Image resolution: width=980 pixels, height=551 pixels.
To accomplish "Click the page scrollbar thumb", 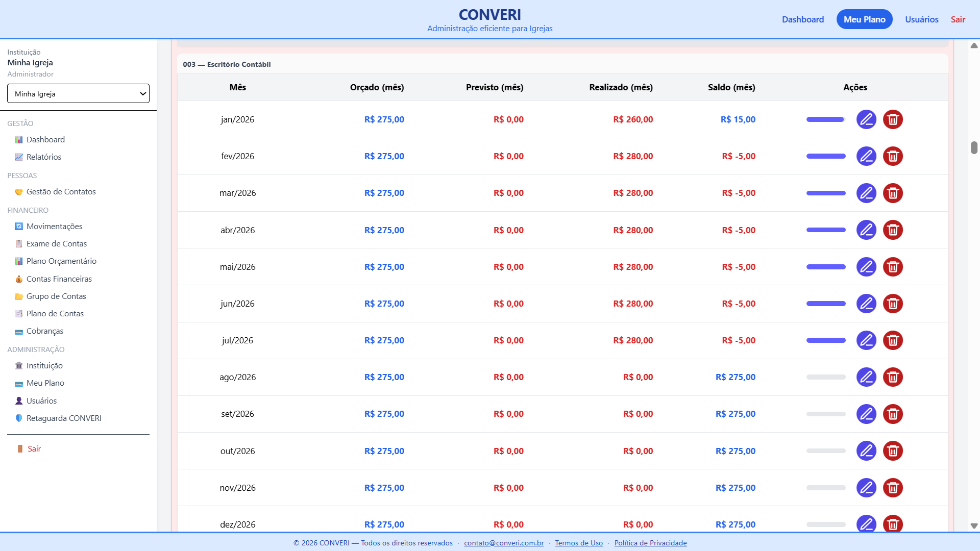I will [974, 147].
